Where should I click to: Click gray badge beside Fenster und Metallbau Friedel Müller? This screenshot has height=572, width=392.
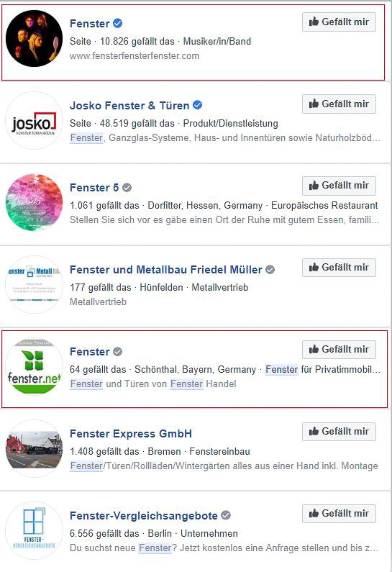(270, 270)
